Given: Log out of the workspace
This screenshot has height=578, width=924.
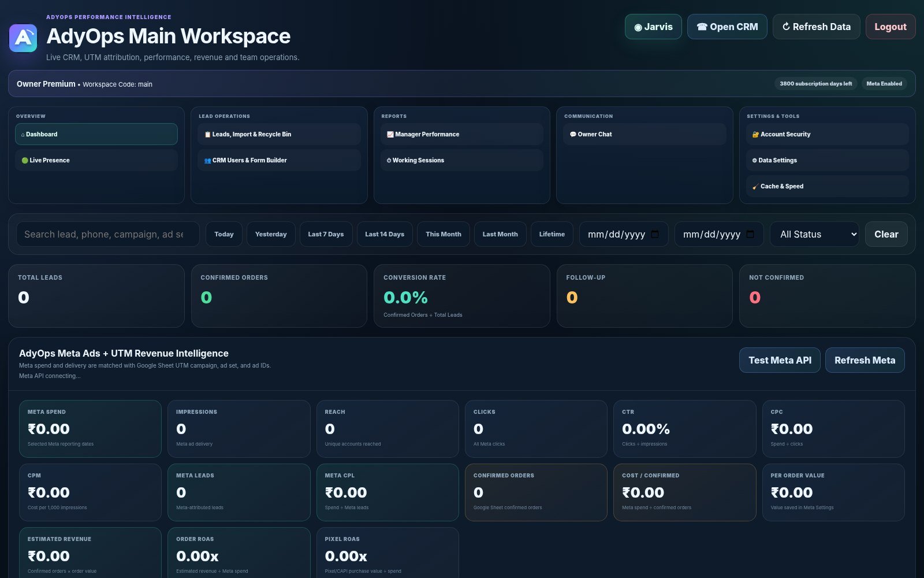Looking at the screenshot, I should point(890,27).
